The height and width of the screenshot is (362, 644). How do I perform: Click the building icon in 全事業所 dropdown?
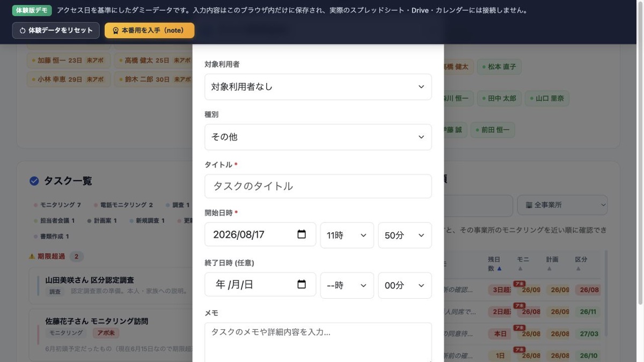tap(529, 205)
